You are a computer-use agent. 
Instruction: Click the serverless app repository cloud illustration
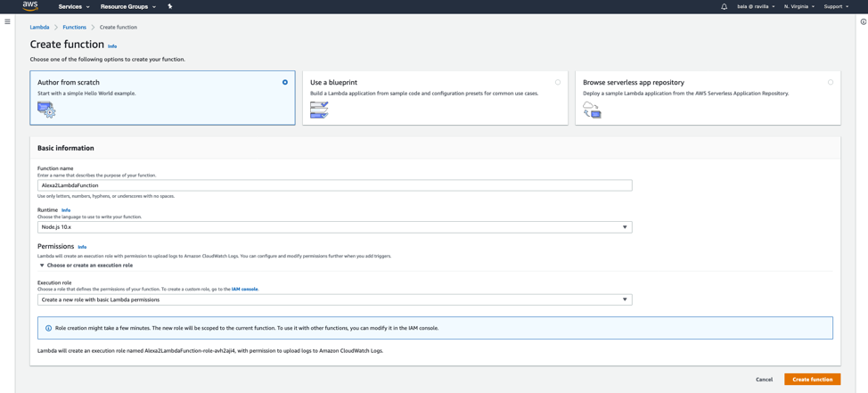(x=592, y=110)
